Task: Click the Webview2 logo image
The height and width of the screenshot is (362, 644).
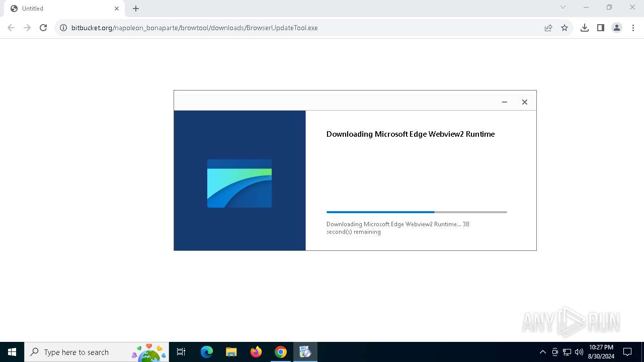Action: point(239,184)
